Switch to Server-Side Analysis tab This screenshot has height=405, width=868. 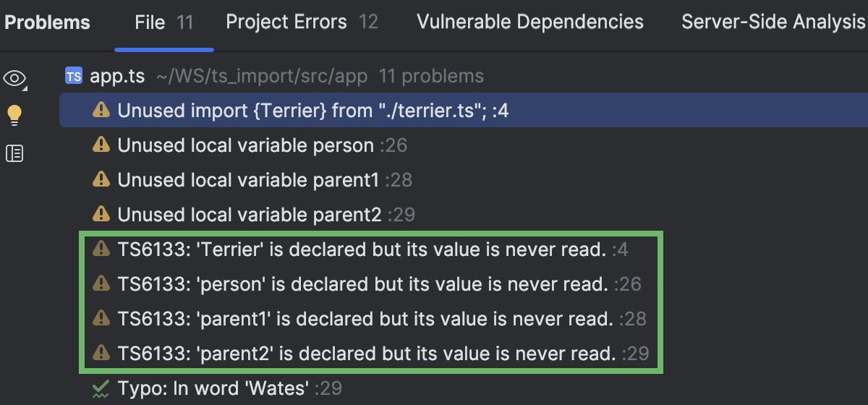pos(773,22)
